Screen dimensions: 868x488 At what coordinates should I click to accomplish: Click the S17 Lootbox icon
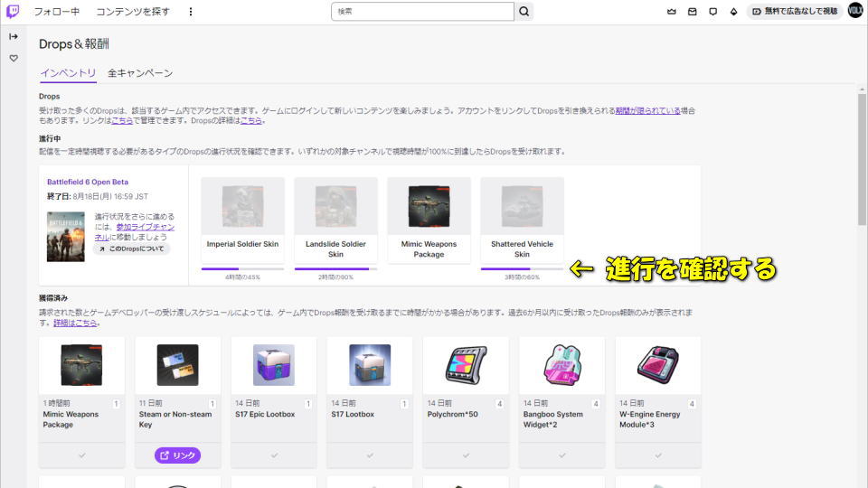[370, 365]
